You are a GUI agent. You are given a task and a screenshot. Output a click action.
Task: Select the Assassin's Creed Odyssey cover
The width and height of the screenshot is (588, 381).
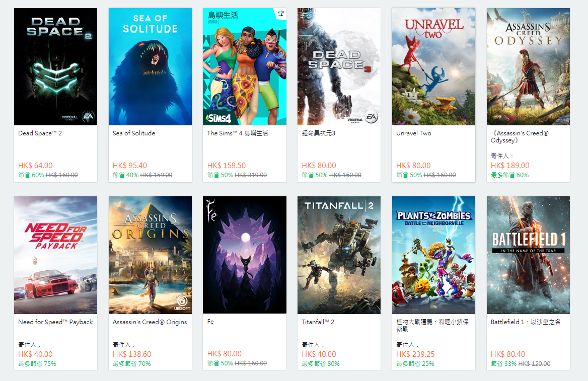[x=528, y=67]
